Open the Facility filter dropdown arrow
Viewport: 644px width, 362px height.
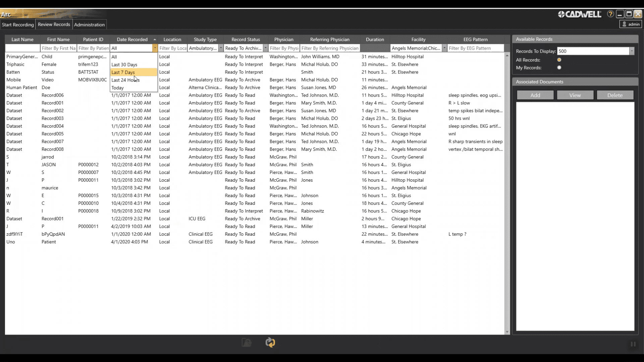444,48
